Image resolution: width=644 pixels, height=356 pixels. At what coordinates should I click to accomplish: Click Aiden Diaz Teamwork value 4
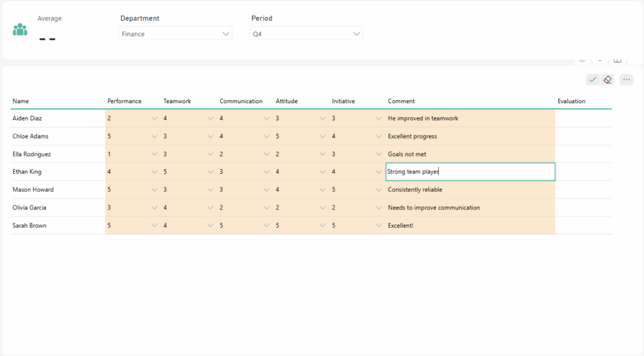tap(165, 118)
